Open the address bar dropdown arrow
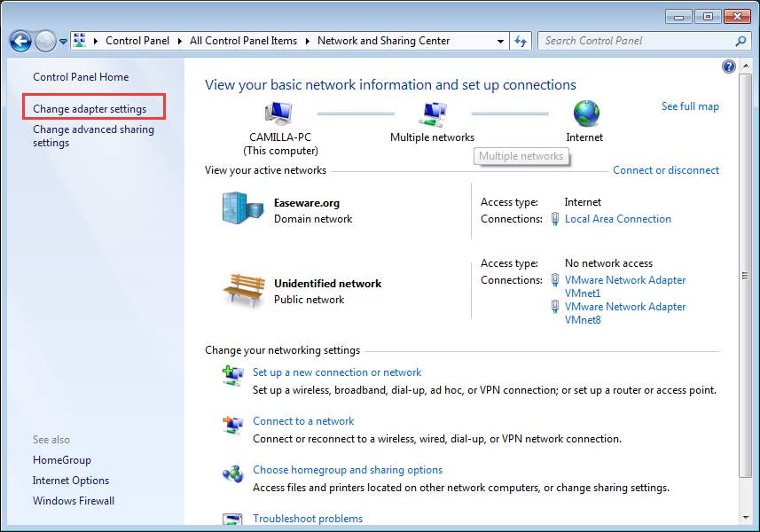The height and width of the screenshot is (532, 760). point(499,40)
